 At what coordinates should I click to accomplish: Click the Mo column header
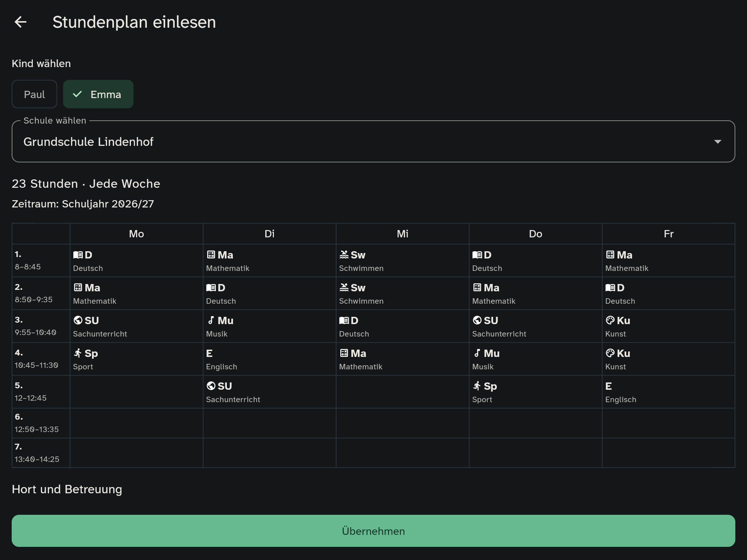tap(136, 234)
